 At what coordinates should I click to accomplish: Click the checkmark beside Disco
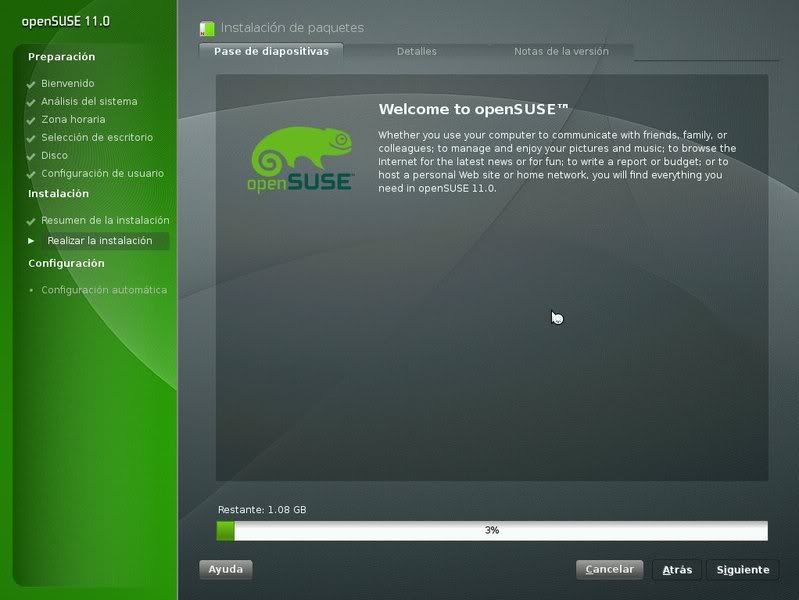(31, 156)
